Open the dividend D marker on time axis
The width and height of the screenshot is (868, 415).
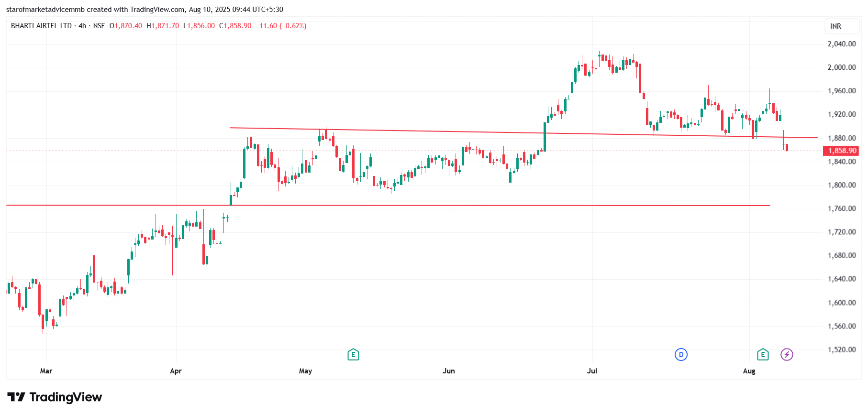pyautogui.click(x=681, y=354)
